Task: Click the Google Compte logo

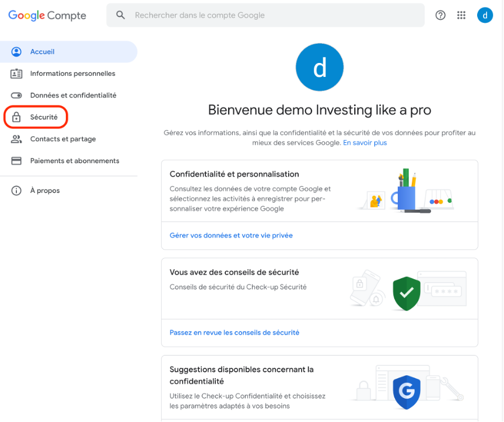Action: click(x=47, y=15)
